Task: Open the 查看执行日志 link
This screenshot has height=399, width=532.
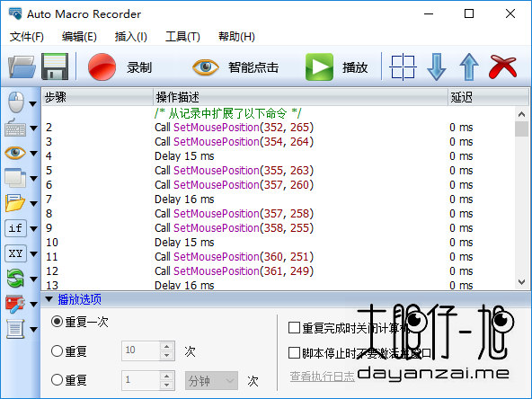Action: (x=322, y=376)
